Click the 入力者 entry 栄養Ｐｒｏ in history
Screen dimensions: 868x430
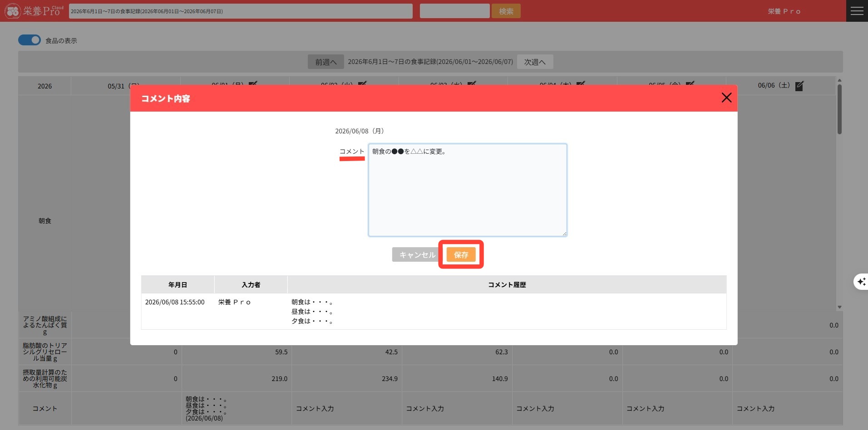pos(234,302)
